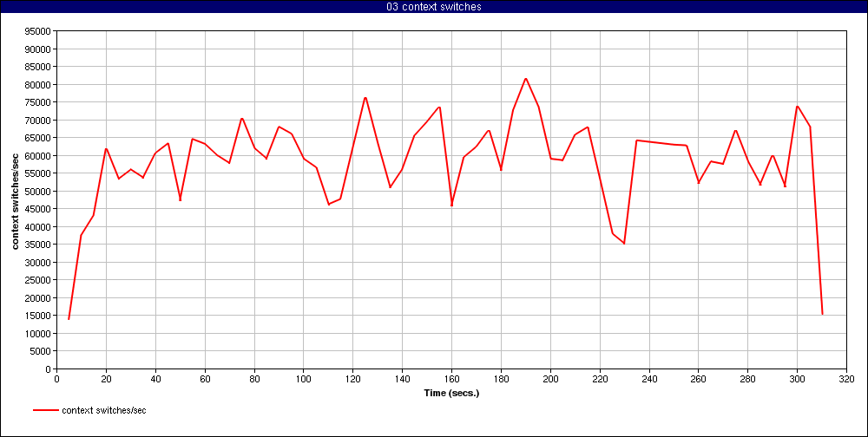Screen dimensions: 868x437
Task: Click the 30000 y-axis tick label
Action: (39, 262)
